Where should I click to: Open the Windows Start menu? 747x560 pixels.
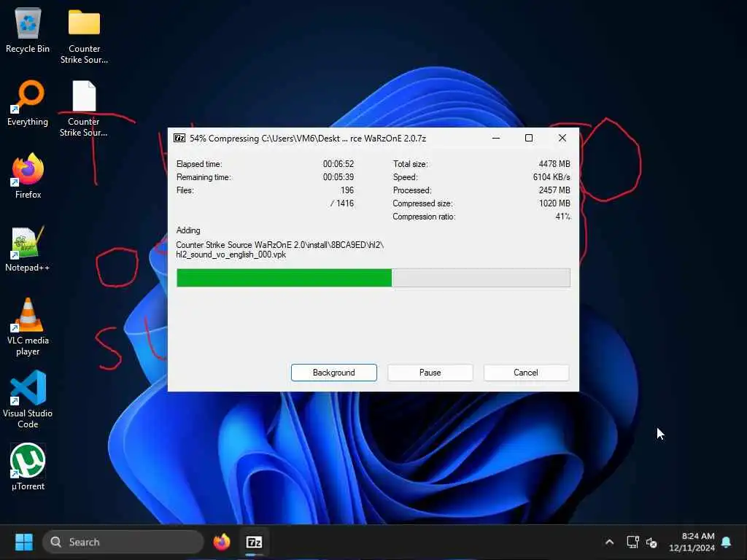tap(24, 542)
